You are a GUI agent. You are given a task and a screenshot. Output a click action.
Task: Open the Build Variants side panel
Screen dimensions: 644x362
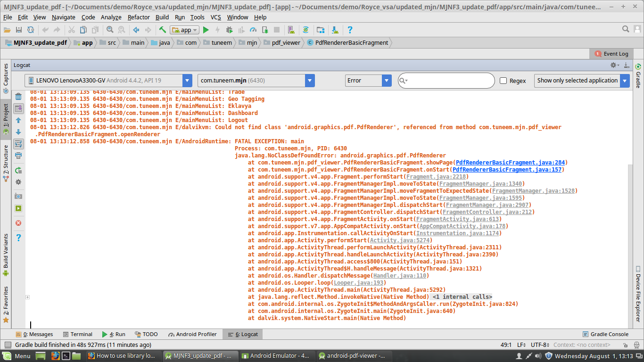6,255
